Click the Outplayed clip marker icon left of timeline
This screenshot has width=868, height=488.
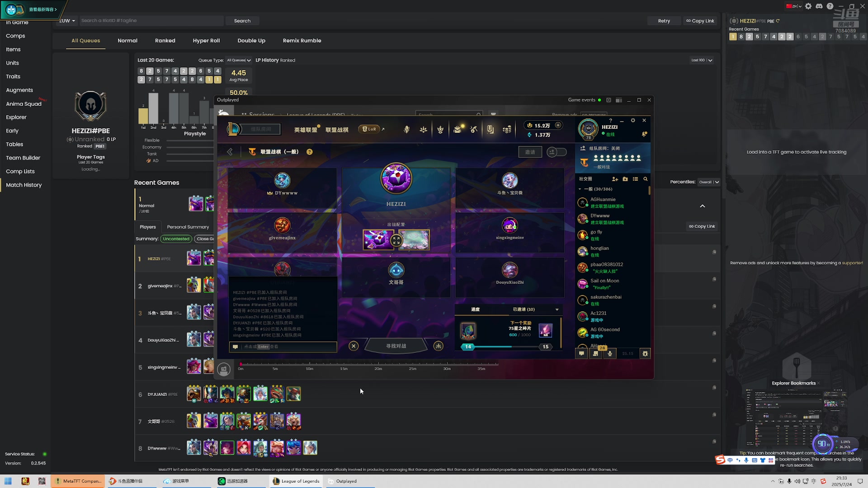coord(224,369)
